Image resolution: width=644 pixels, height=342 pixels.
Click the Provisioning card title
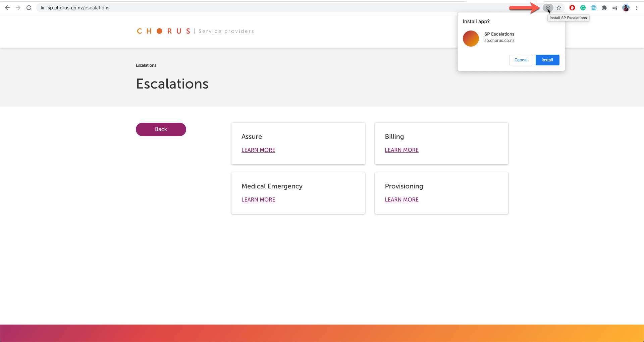point(404,186)
